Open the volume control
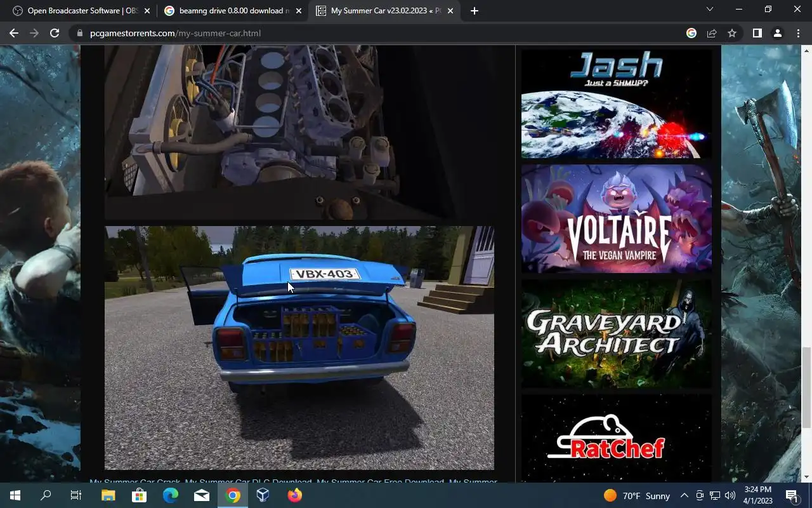This screenshot has width=812, height=508. coord(730,496)
